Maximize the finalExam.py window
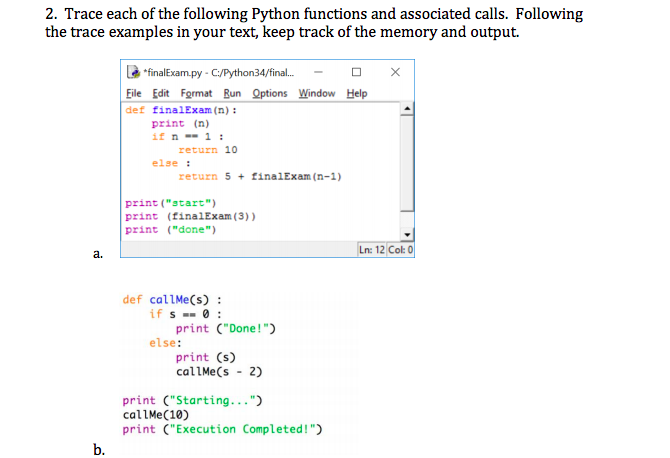Viewport: 670px width, 458px height. [x=356, y=72]
